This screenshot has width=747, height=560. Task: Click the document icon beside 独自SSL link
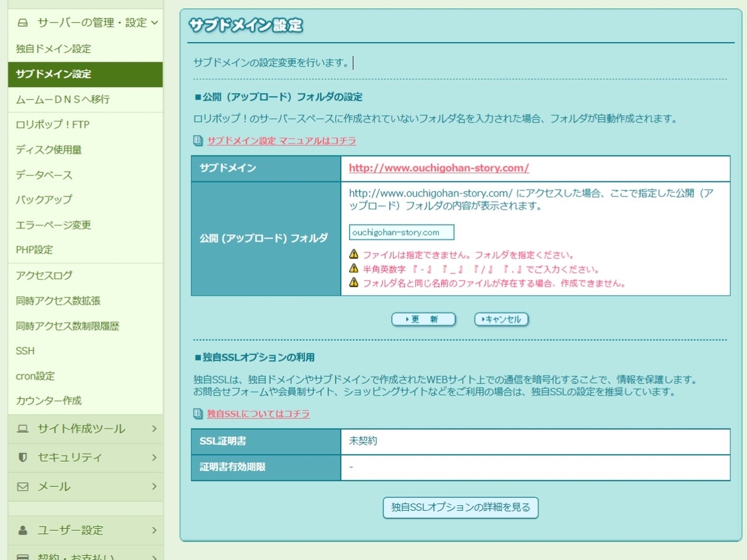tap(197, 414)
